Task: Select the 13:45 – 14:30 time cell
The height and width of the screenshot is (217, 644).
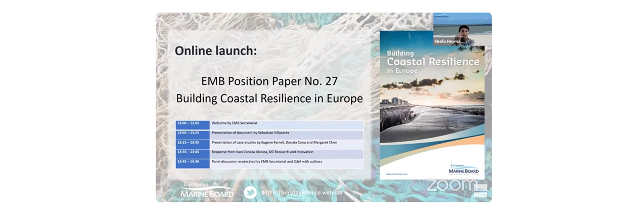Action: click(193, 163)
